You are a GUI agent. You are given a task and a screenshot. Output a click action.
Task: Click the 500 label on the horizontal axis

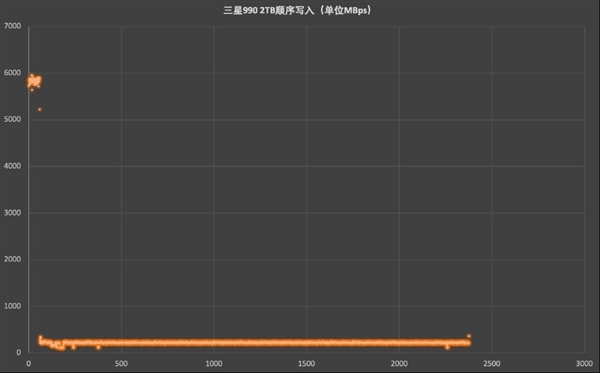[121, 363]
